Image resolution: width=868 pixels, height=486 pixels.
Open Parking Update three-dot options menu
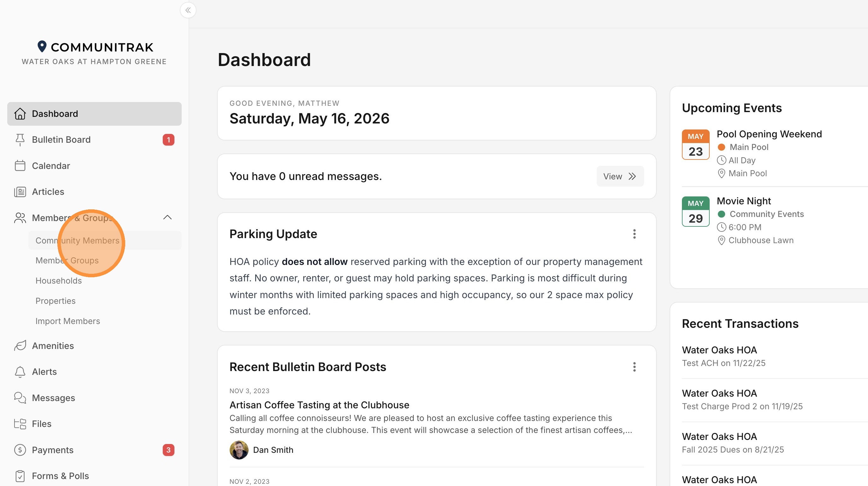coord(634,234)
